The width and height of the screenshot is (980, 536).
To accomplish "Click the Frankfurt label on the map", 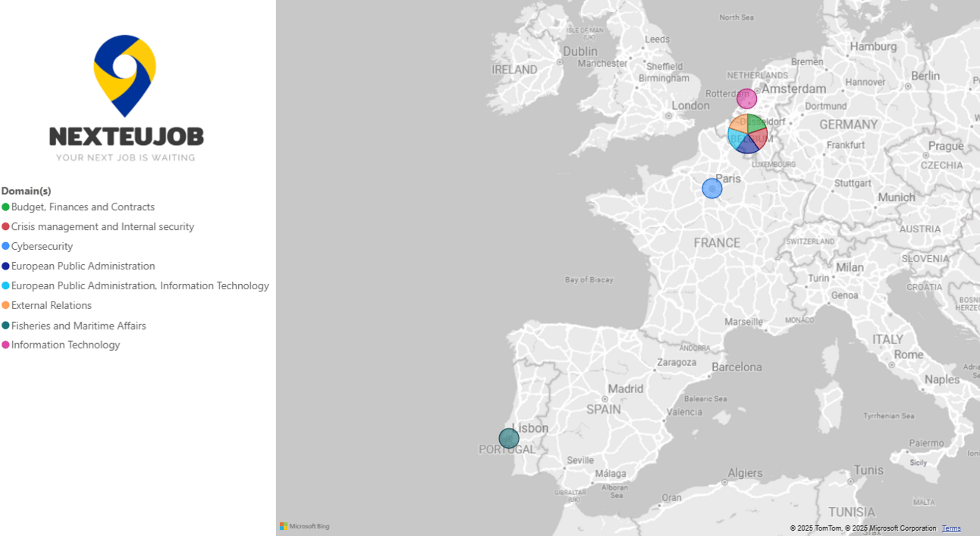I will 846,145.
